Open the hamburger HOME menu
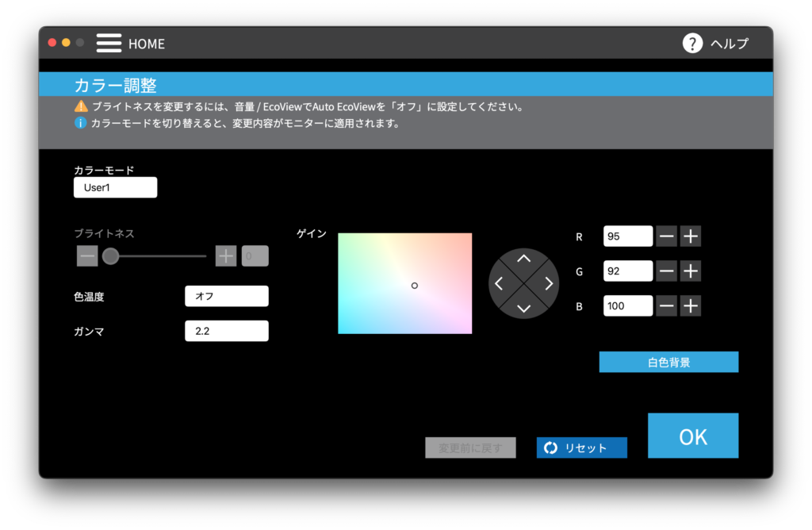The height and width of the screenshot is (530, 812). pos(109,43)
